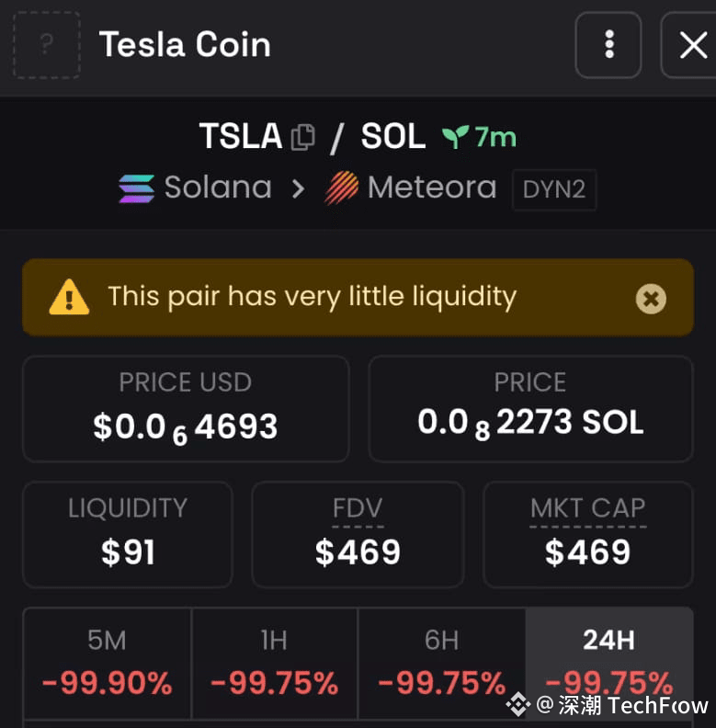Image resolution: width=716 pixels, height=728 pixels.
Task: Click the Solana chain link
Action: (x=217, y=188)
